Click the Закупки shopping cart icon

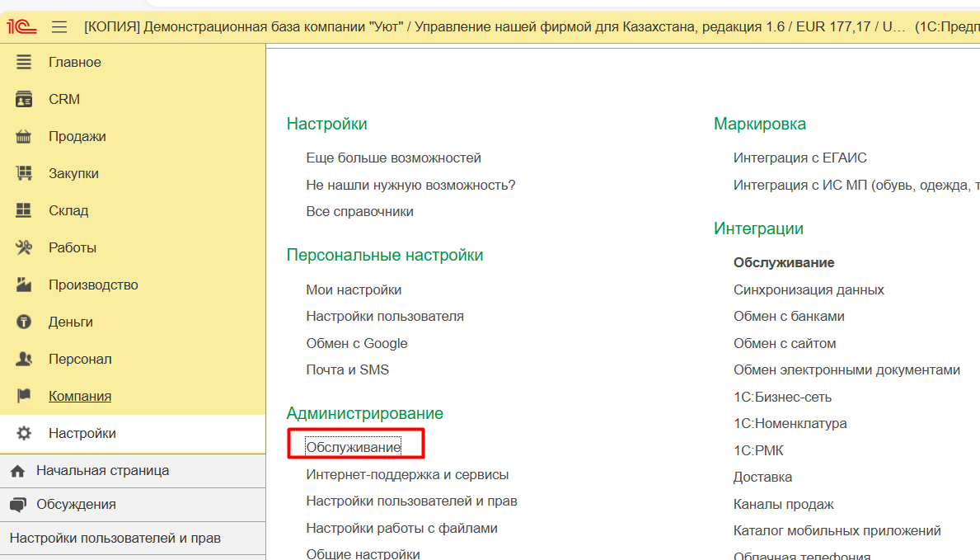tap(24, 173)
